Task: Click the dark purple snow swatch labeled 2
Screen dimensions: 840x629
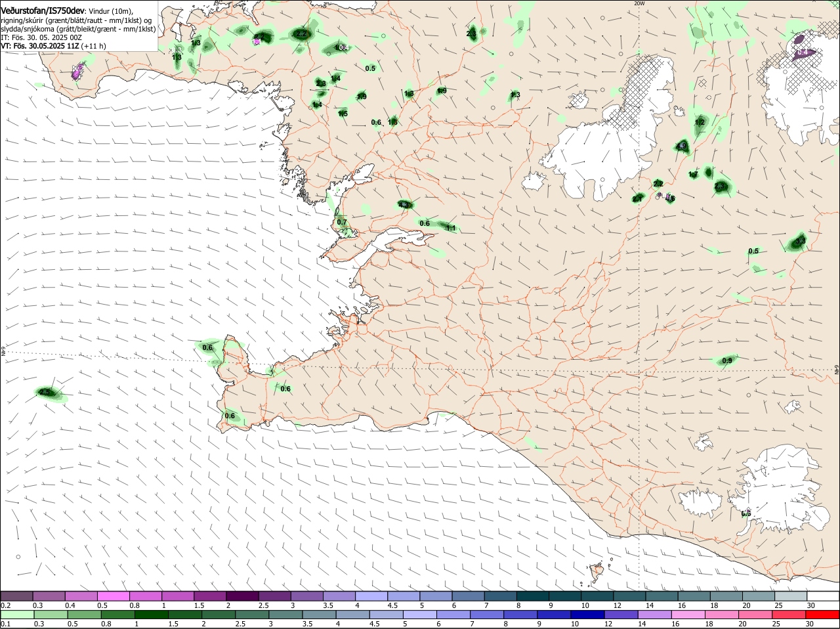Action: pos(242,596)
